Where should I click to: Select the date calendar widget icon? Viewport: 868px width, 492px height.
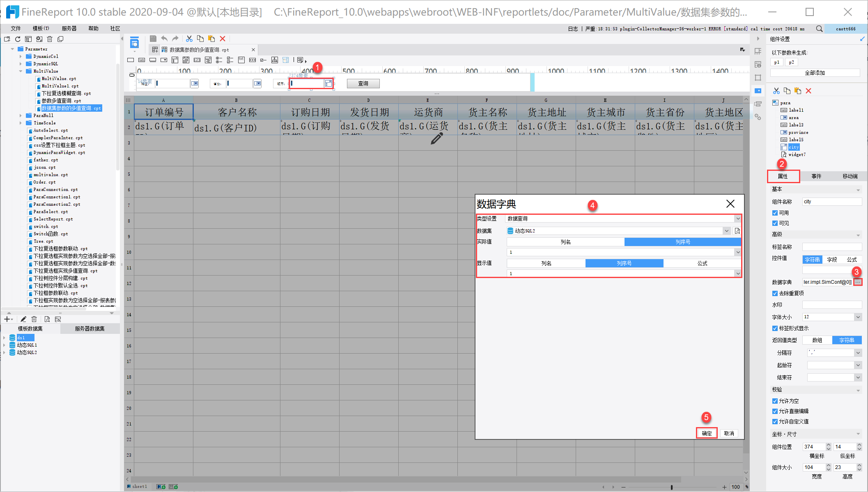pyautogui.click(x=186, y=60)
